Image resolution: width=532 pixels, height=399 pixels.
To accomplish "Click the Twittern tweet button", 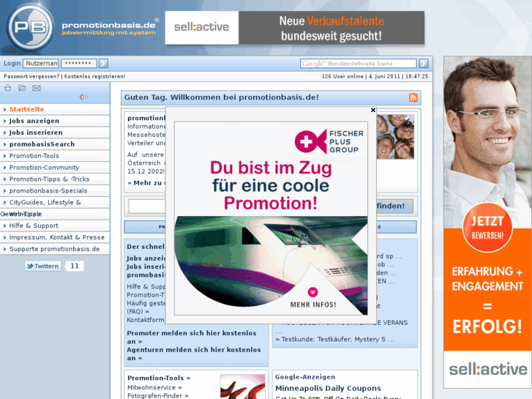I will 42,266.
